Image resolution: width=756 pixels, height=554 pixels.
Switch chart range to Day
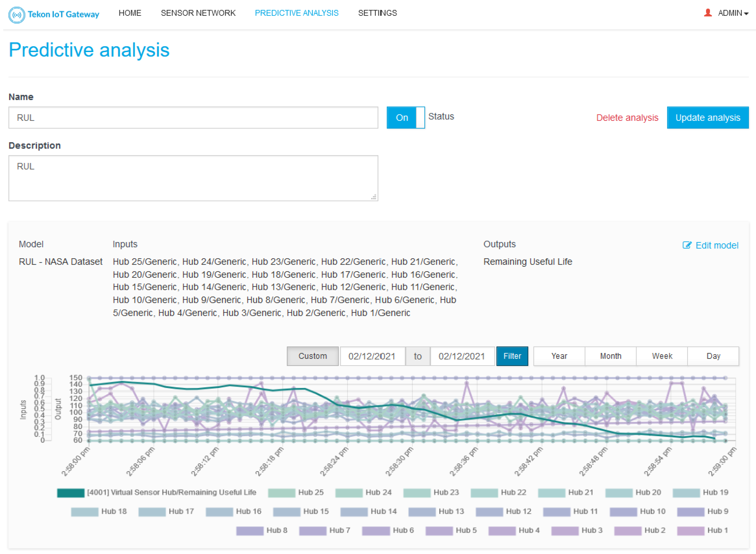click(x=713, y=356)
